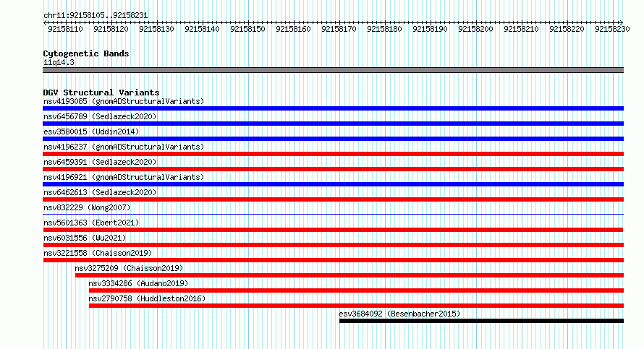Viewport: 644px width, 349px height.
Task: Click the nsv4196921 (gnomADStructuralVariants) label
Action: [124, 177]
